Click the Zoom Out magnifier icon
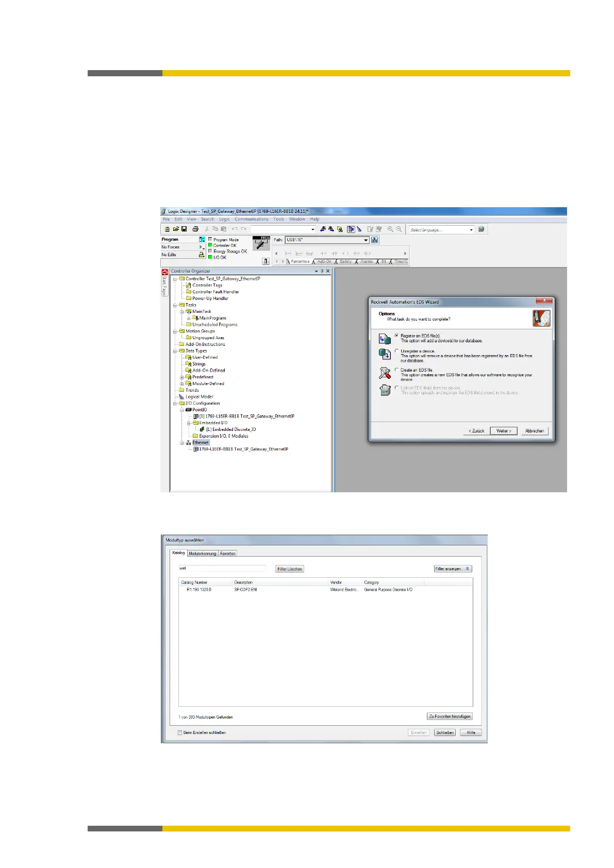 click(x=399, y=229)
